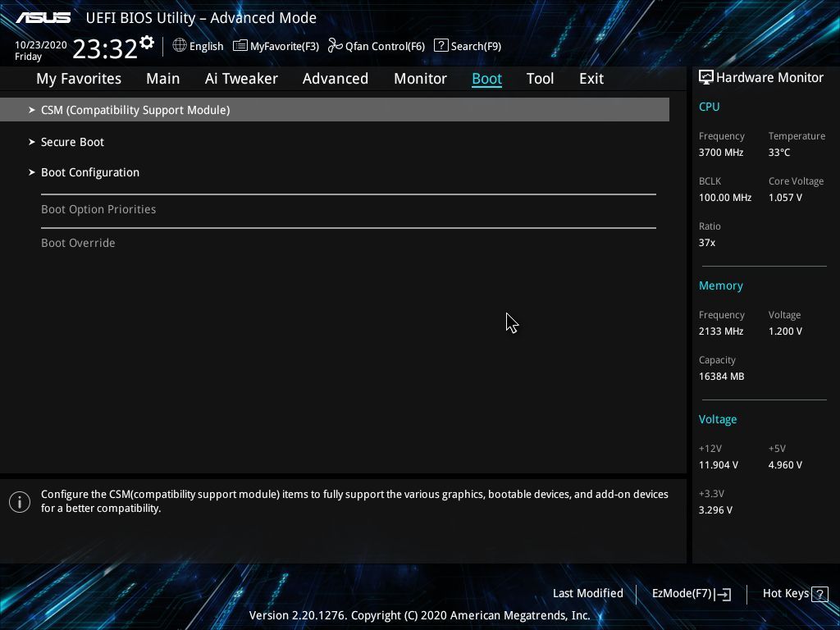
Task: Click +5V value 4.960 V
Action: pyautogui.click(x=785, y=465)
